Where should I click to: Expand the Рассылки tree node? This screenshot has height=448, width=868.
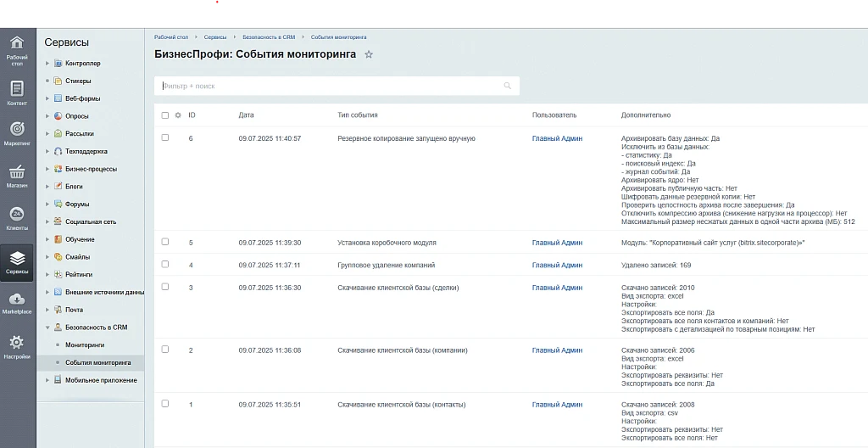pyautogui.click(x=47, y=133)
